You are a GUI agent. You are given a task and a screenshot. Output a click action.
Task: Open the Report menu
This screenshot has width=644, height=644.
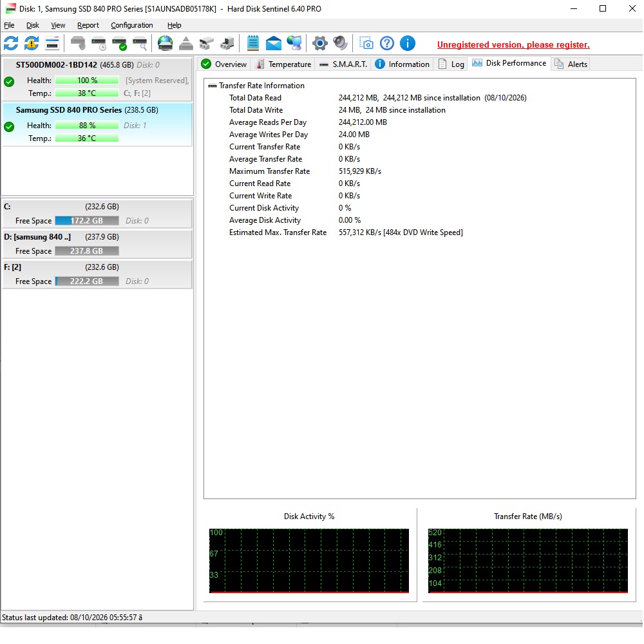88,25
